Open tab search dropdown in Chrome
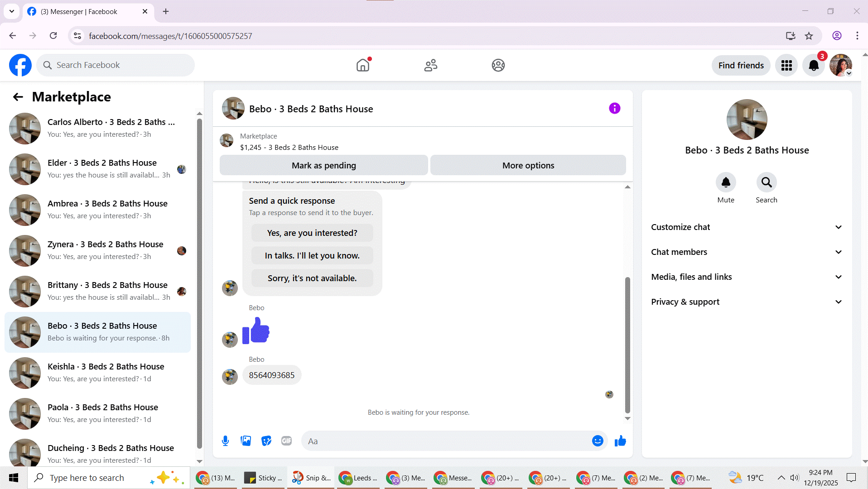Image resolution: width=868 pixels, height=489 pixels. click(12, 11)
